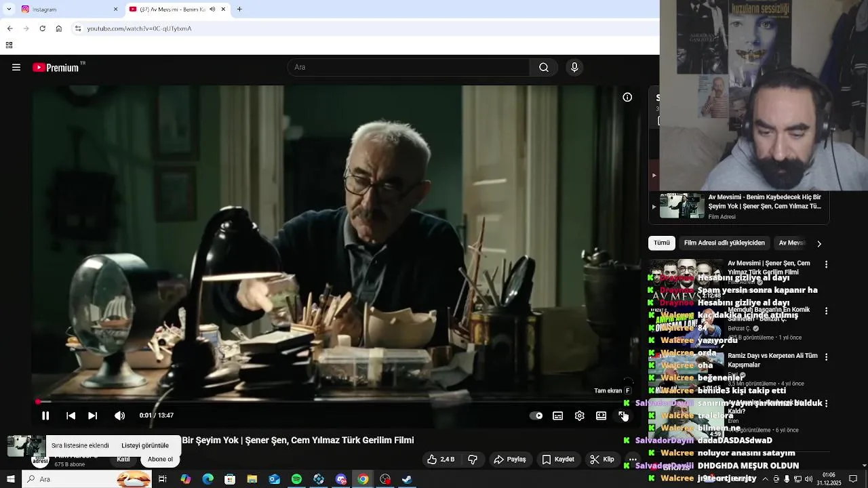Image resolution: width=868 pixels, height=488 pixels.
Task: Like the video showing 2,4 B
Action: 441,459
